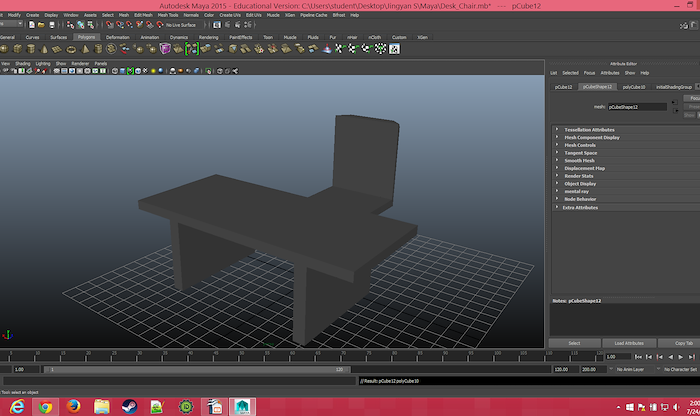
Task: Toggle use all lights yellow bulb icon
Action: (x=153, y=71)
